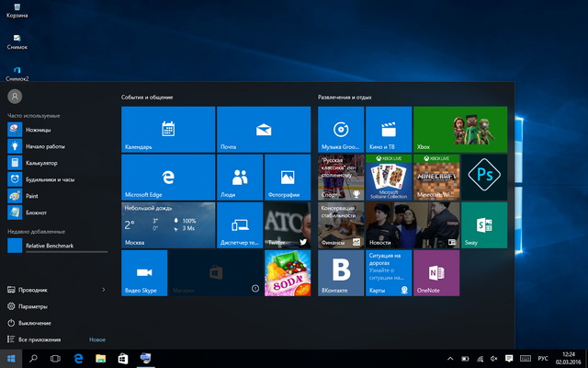Viewport: 588px width, 368px height.
Task: Click the user account avatar
Action: point(15,97)
